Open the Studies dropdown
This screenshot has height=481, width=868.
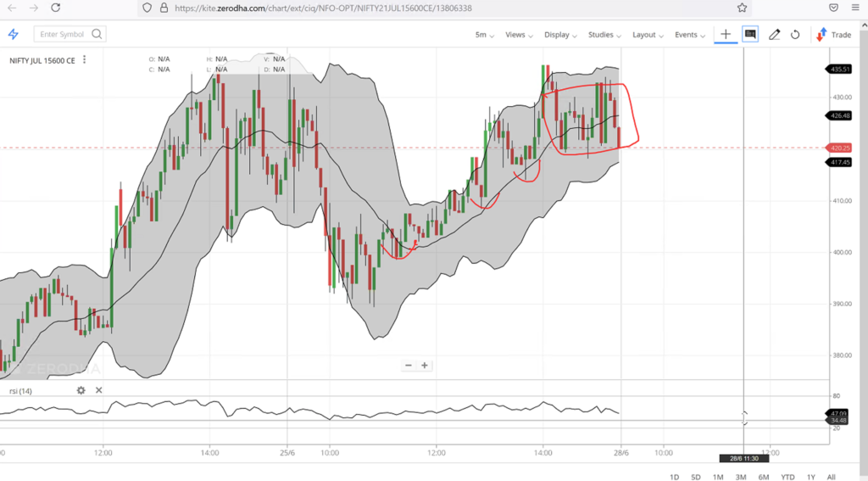pos(604,35)
